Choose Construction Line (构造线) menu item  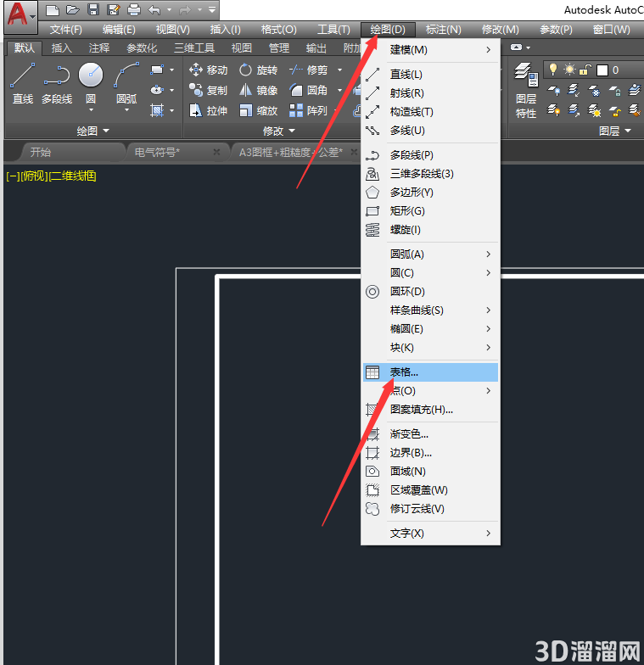click(x=431, y=112)
